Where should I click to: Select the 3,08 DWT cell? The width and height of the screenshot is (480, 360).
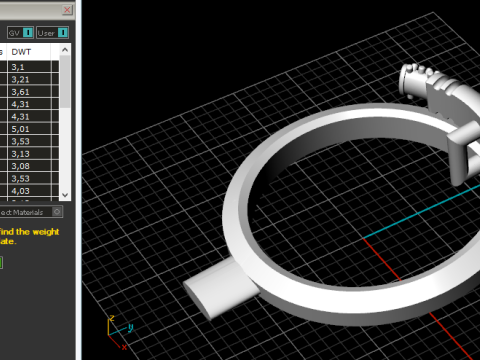[29, 166]
